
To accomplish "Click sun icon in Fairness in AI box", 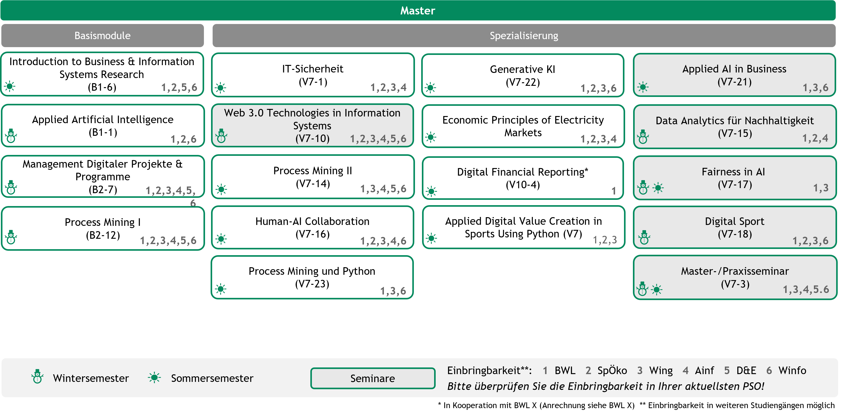I will pyautogui.click(x=658, y=187).
